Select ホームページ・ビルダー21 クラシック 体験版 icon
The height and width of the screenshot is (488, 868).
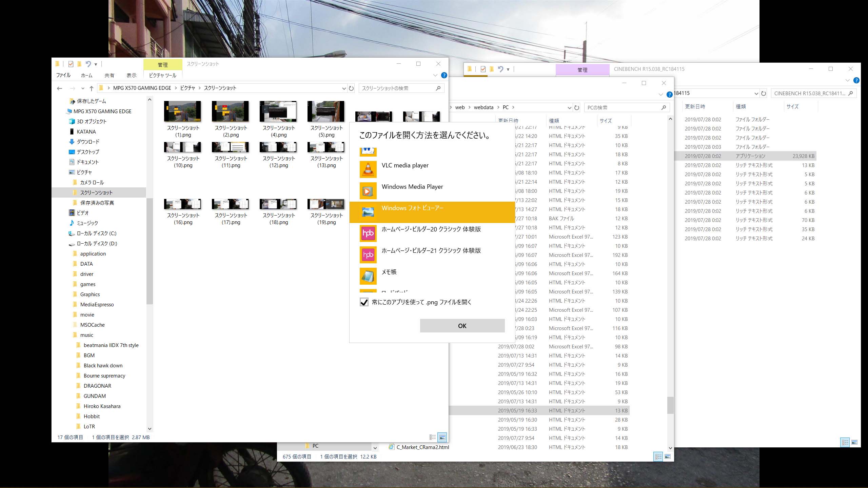368,255
